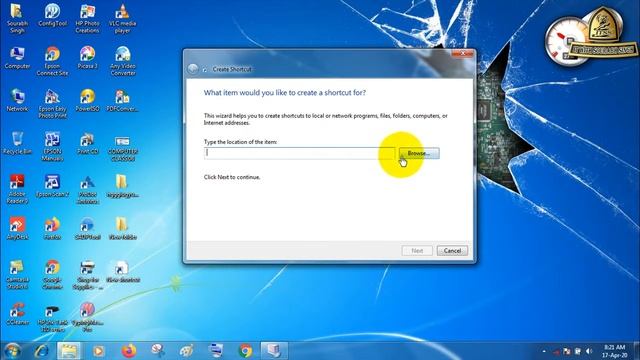This screenshot has height=360, width=640.
Task: Select the Epson Connect Site shortcut
Action: [x=52, y=61]
